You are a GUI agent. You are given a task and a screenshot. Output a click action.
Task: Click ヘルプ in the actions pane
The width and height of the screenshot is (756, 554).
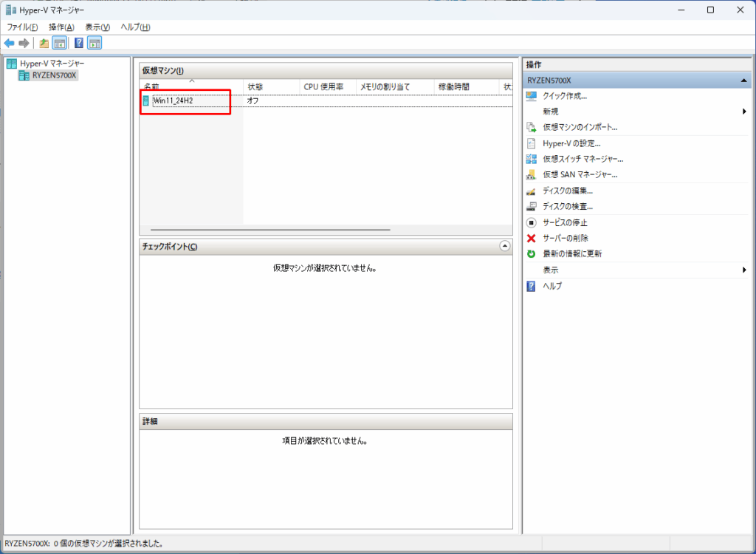(552, 286)
